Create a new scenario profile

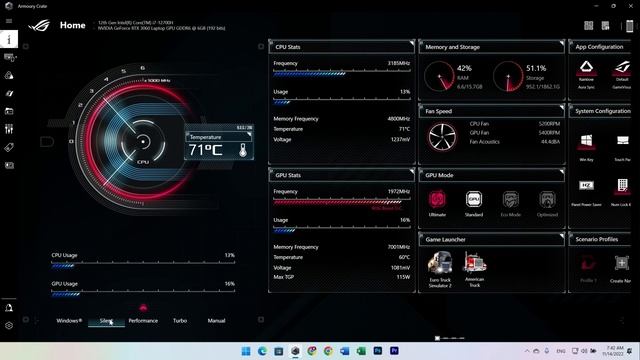point(622,269)
